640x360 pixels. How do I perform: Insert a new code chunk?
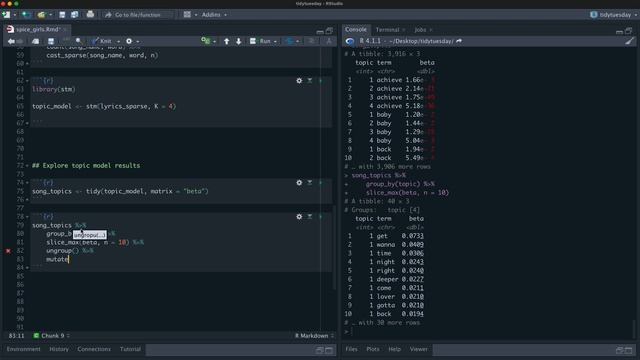coord(206,41)
